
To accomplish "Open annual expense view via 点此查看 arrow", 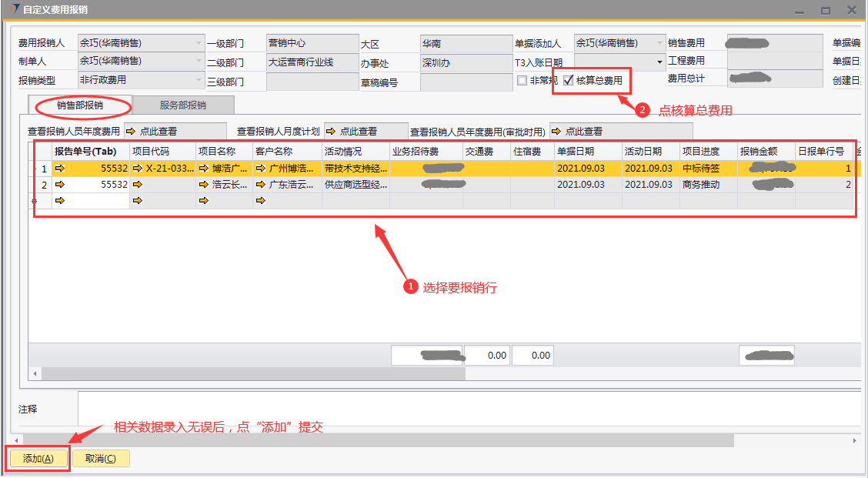I will point(130,132).
